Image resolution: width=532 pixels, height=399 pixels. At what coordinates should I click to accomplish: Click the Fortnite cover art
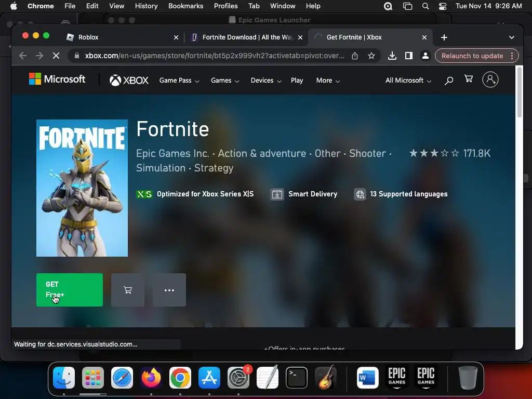pyautogui.click(x=82, y=188)
